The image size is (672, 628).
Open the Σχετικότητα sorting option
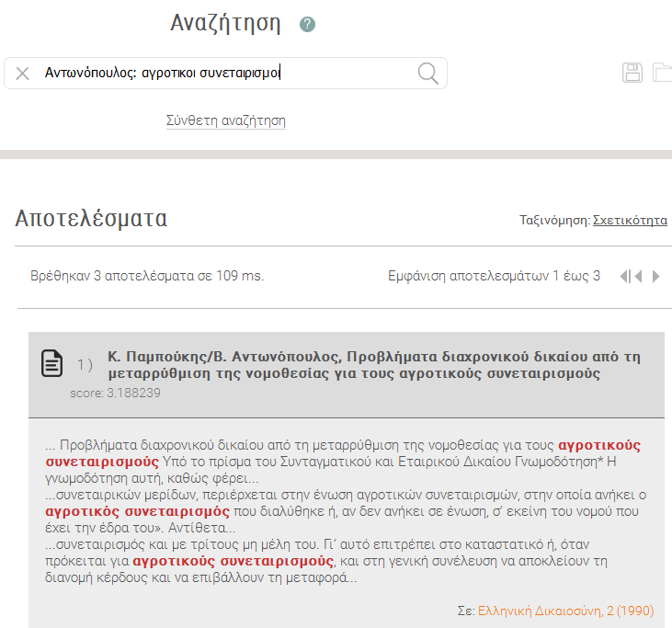[x=630, y=221]
